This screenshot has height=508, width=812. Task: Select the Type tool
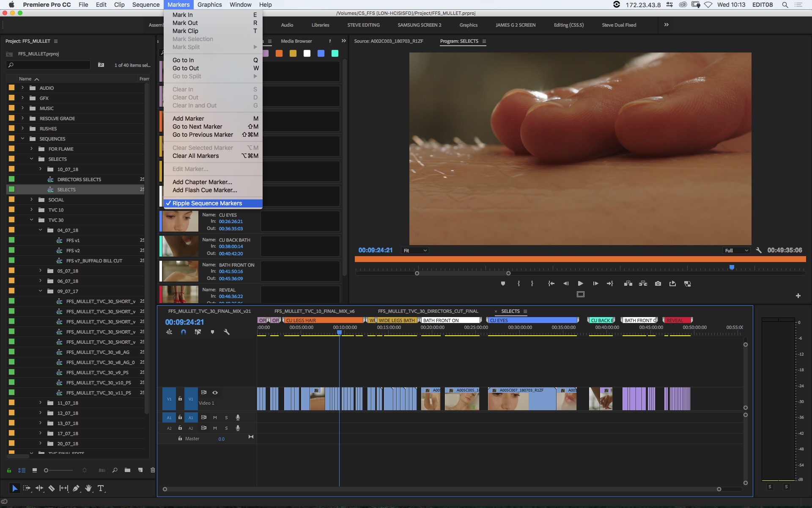pos(101,488)
